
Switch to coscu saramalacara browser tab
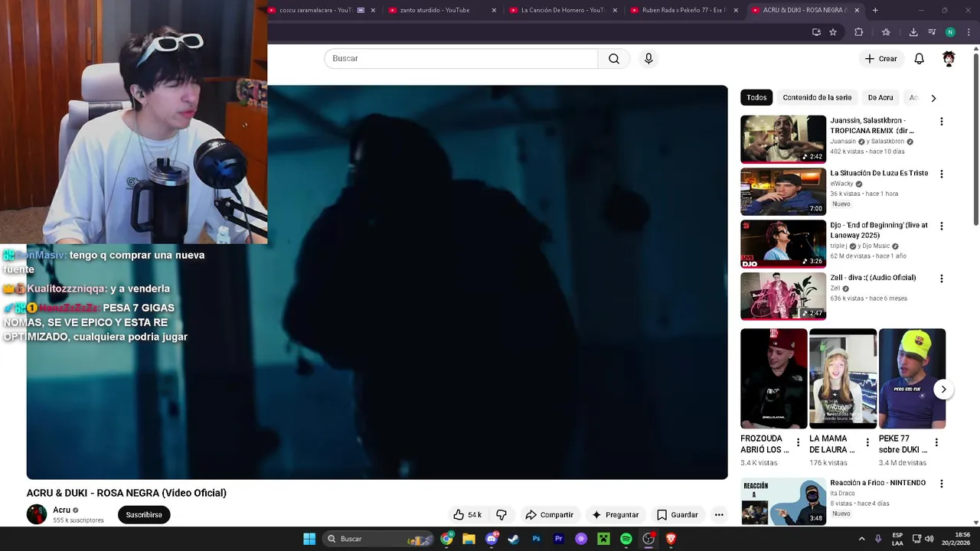pyautogui.click(x=322, y=10)
